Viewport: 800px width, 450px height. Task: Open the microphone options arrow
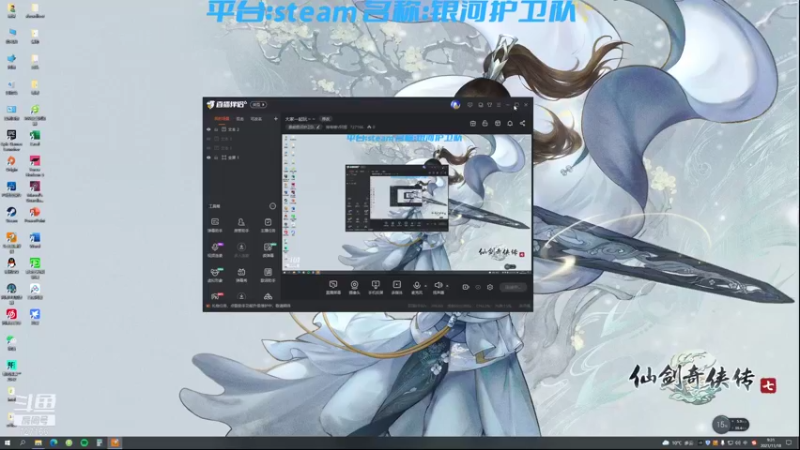pos(426,286)
